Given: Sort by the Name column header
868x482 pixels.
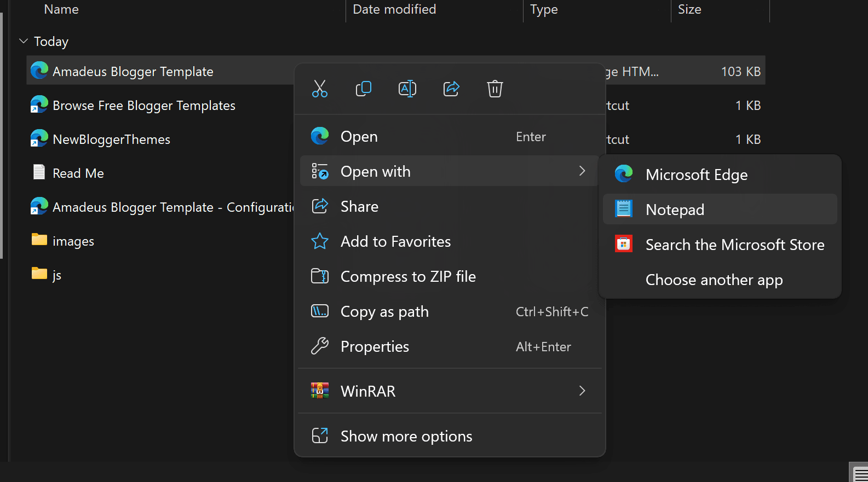Looking at the screenshot, I should 61,9.
